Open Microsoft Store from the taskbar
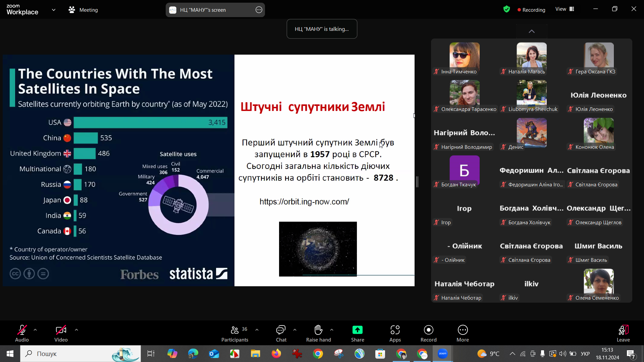The image size is (644, 362). 380,354
